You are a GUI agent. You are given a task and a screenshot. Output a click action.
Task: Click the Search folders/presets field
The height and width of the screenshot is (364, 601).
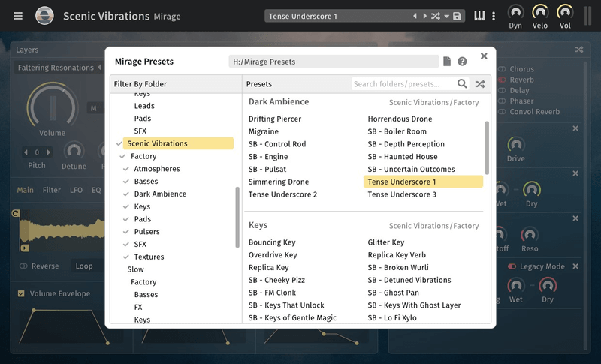click(x=403, y=84)
